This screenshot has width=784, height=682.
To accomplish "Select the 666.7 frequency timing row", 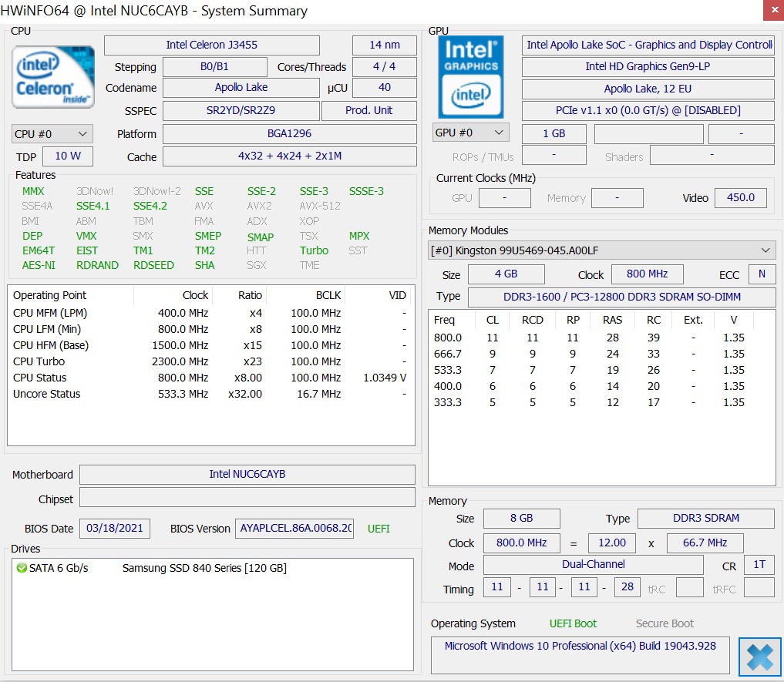I will tap(602, 354).
